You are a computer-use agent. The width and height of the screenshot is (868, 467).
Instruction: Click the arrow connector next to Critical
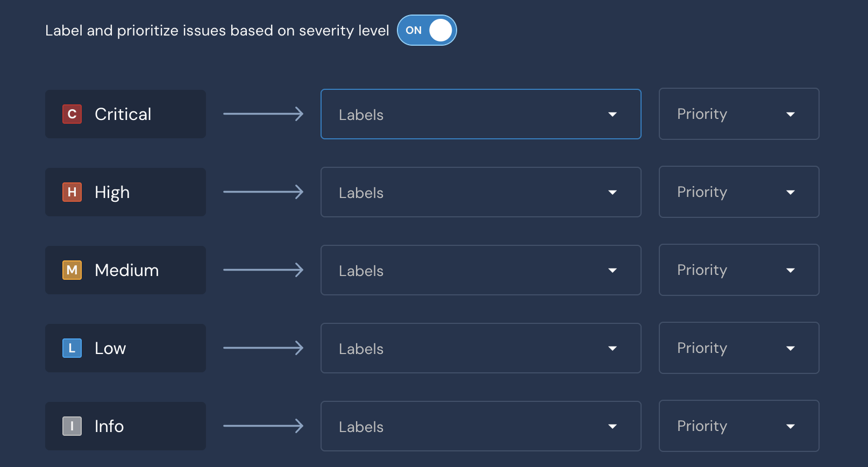(263, 114)
